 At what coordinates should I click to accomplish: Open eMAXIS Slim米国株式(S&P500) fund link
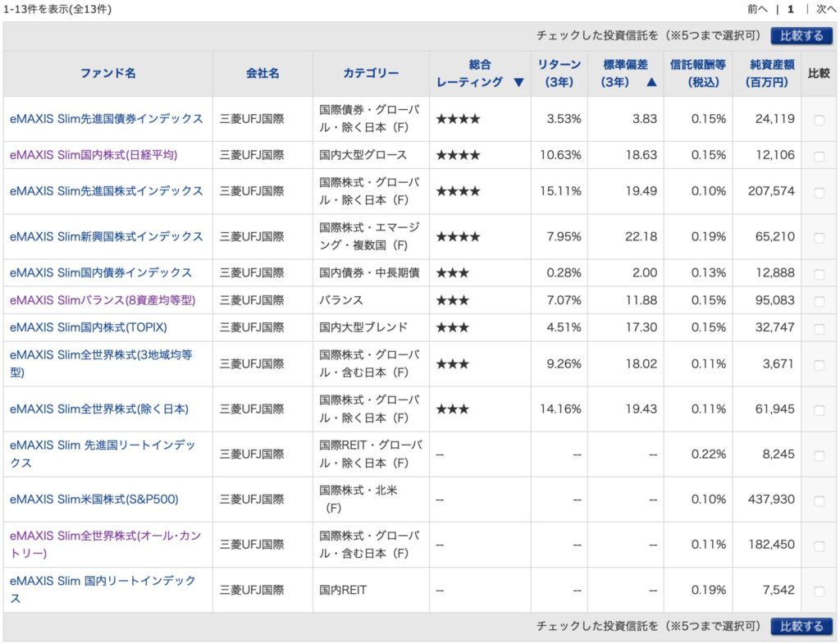pyautogui.click(x=94, y=500)
